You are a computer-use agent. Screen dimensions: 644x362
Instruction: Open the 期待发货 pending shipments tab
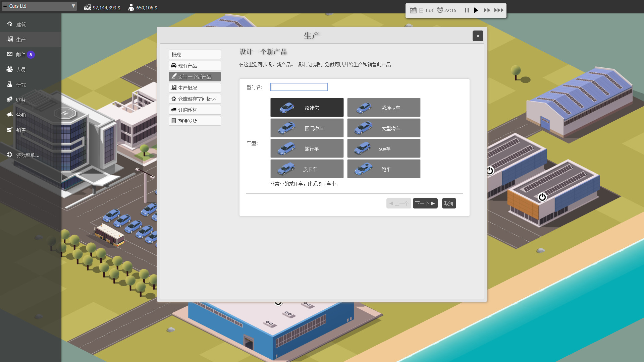click(195, 121)
